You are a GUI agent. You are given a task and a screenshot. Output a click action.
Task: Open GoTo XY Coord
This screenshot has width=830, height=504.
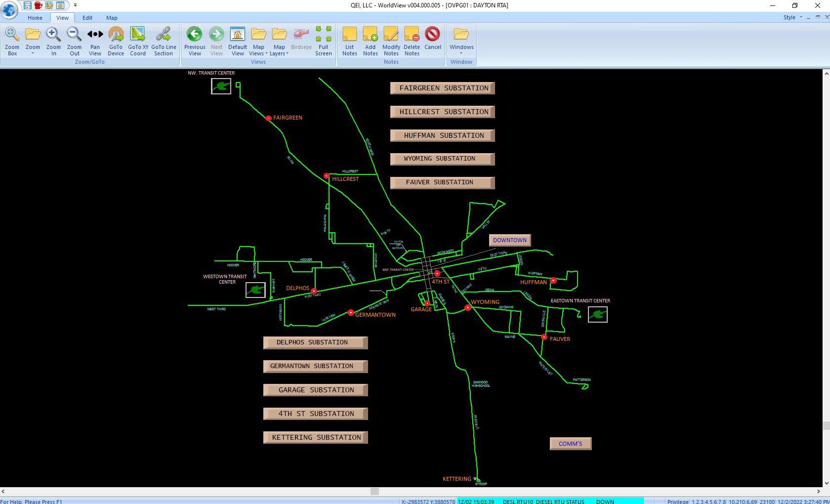pos(138,42)
